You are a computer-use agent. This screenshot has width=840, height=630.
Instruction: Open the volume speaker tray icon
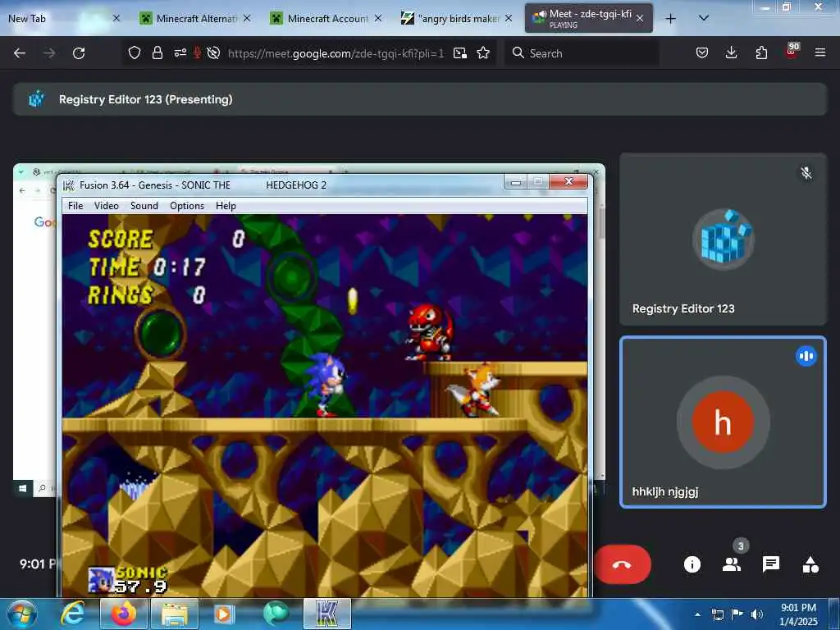tap(756, 614)
